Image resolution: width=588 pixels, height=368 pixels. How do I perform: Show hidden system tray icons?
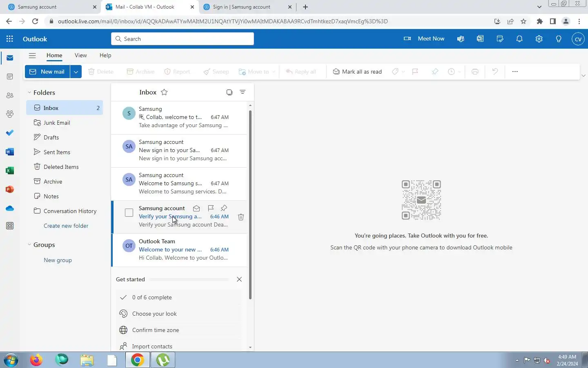pos(517,360)
